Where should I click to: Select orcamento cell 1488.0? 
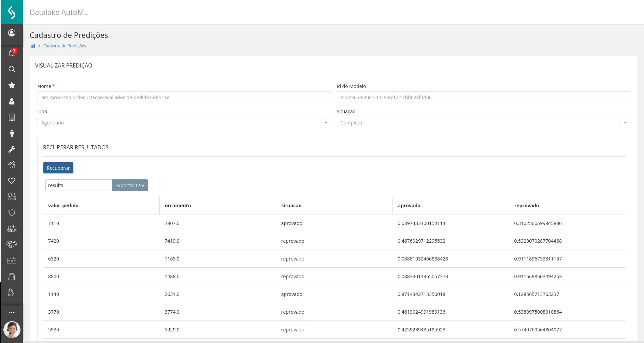click(x=172, y=277)
